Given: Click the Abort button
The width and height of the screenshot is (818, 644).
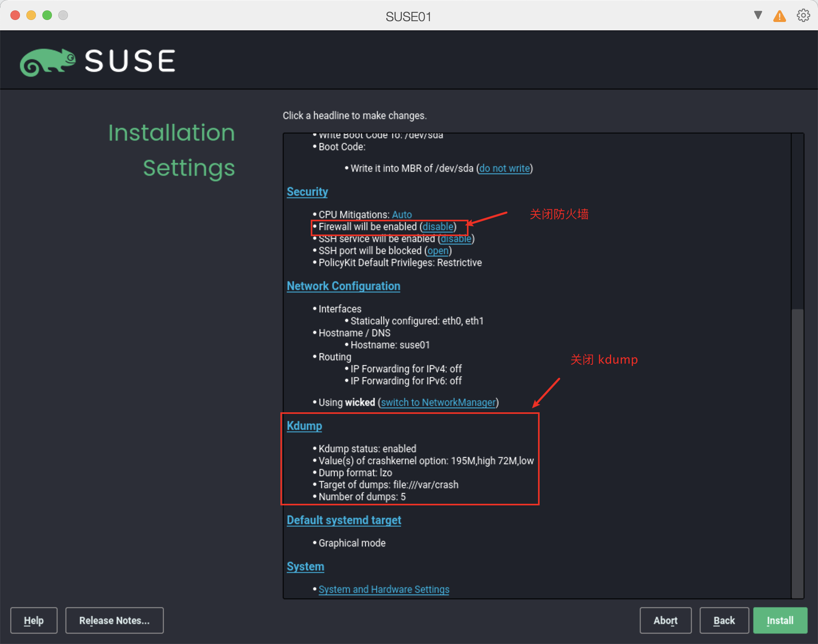Looking at the screenshot, I should pyautogui.click(x=665, y=620).
